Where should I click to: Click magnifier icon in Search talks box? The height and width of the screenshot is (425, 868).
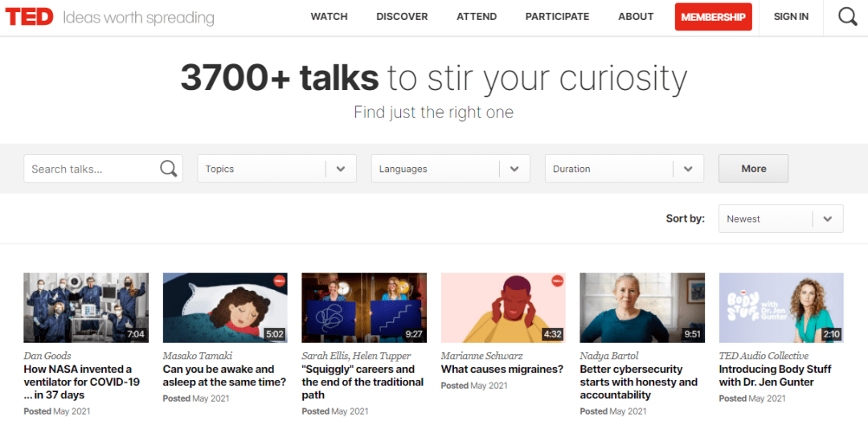pos(168,168)
